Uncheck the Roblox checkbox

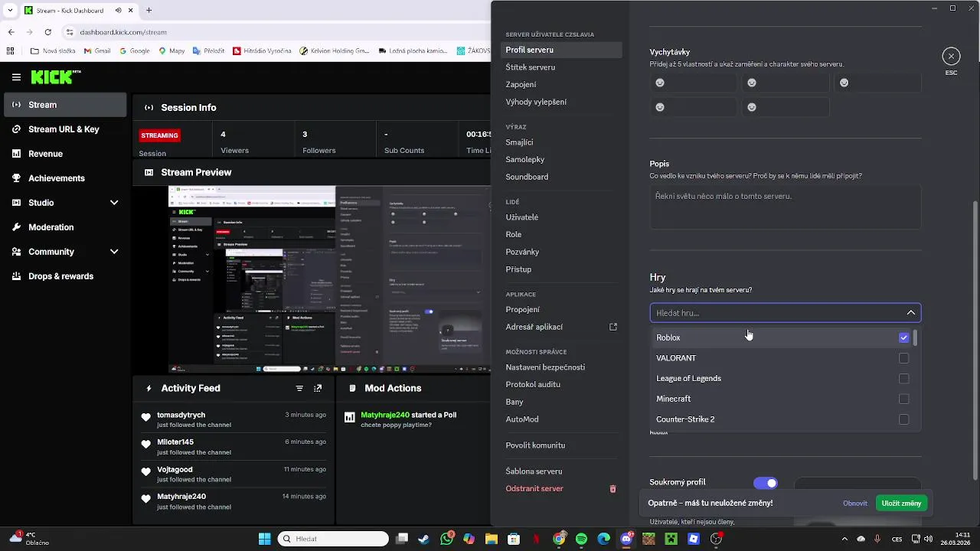point(904,337)
